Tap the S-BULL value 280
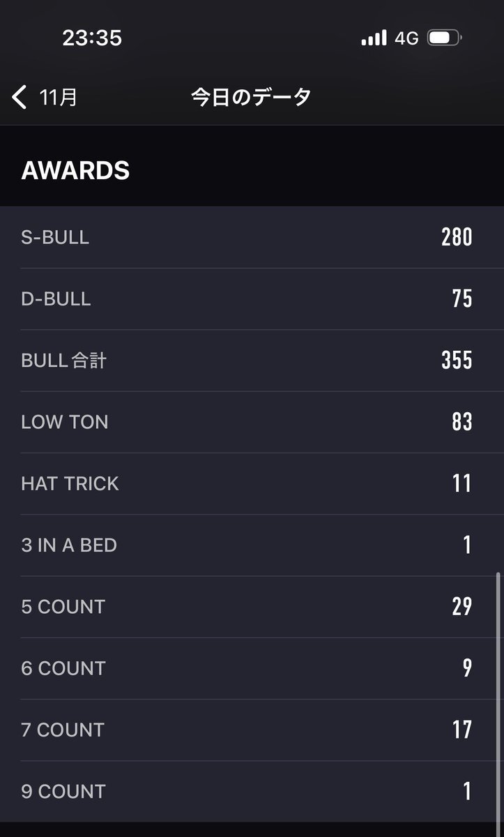 coord(457,237)
